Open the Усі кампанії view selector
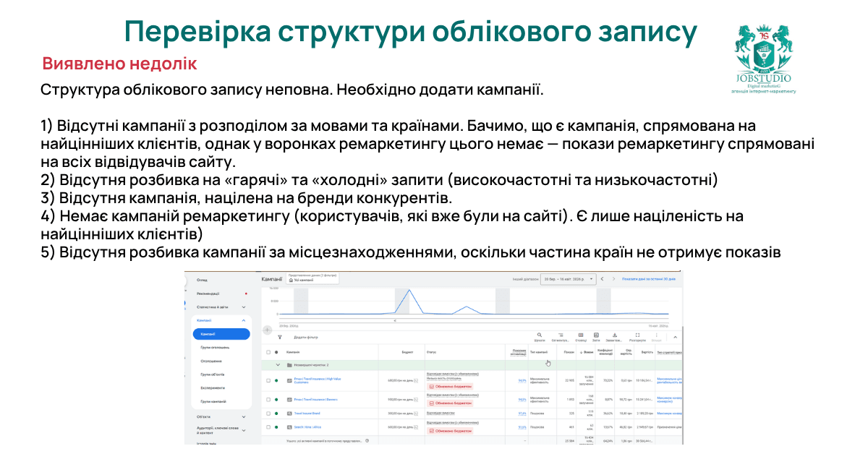 (x=312, y=278)
